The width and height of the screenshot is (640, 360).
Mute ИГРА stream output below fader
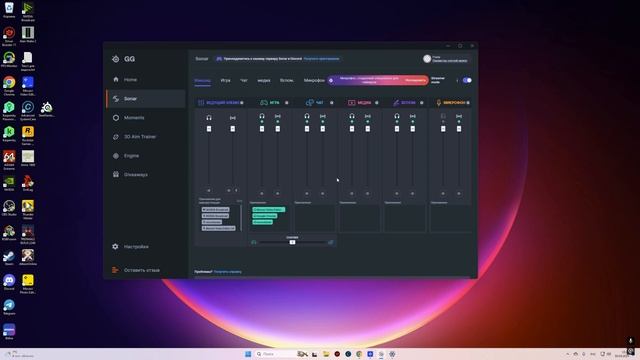pos(278,193)
